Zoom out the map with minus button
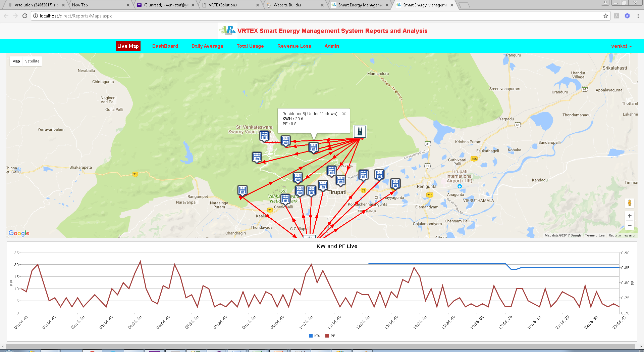The height and width of the screenshot is (352, 644). coord(630,225)
